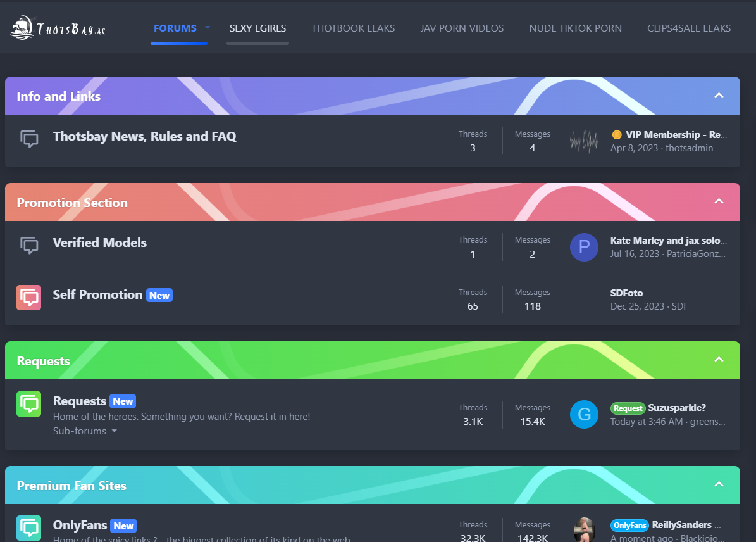756x542 pixels.
Task: Collapse the Requests category
Action: click(719, 360)
